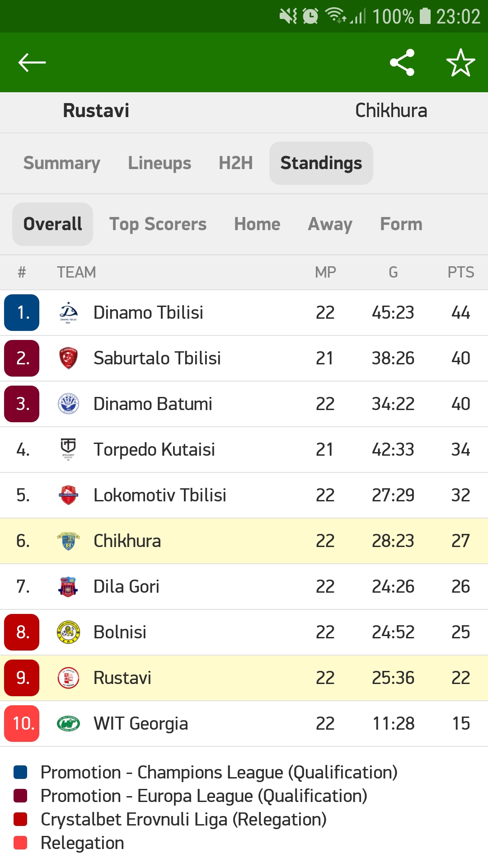Open the share options

click(x=403, y=62)
